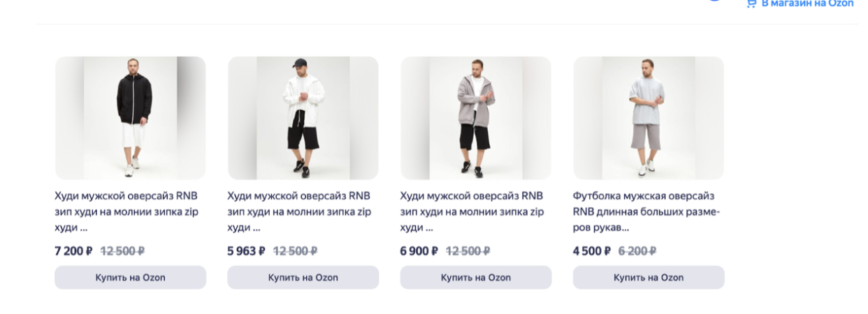This screenshot has width=868, height=314.
Task: Open the white zip hoodie product photo
Action: pos(303,118)
